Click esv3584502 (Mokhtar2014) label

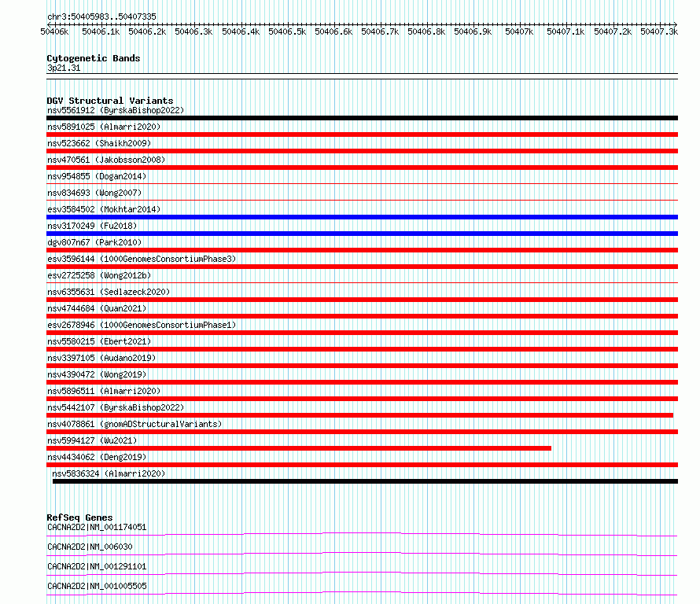point(104,209)
